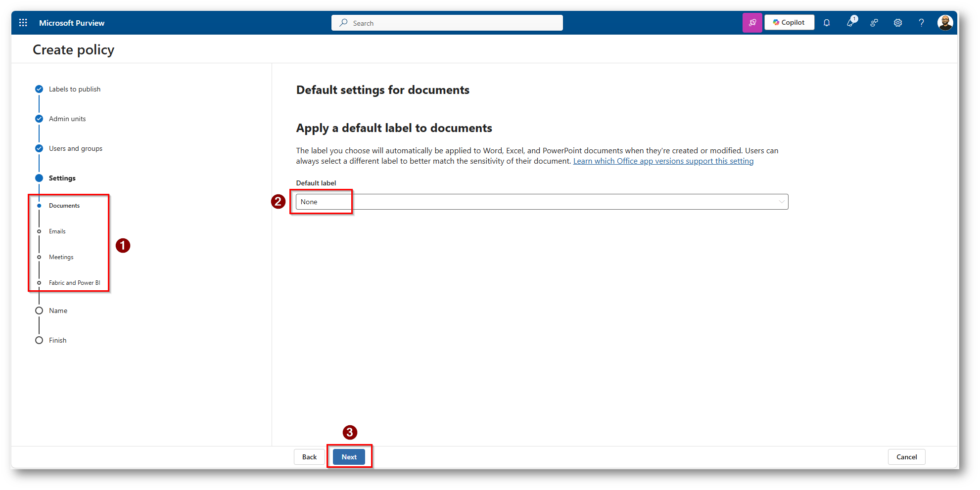Screen dimensions: 980x490
Task: Go to the Name step
Action: pyautogui.click(x=58, y=311)
